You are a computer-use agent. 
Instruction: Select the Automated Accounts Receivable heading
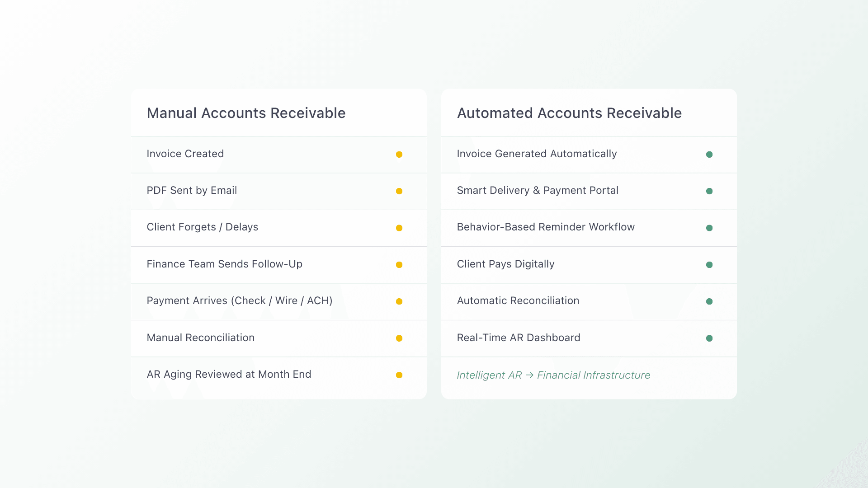pyautogui.click(x=569, y=113)
